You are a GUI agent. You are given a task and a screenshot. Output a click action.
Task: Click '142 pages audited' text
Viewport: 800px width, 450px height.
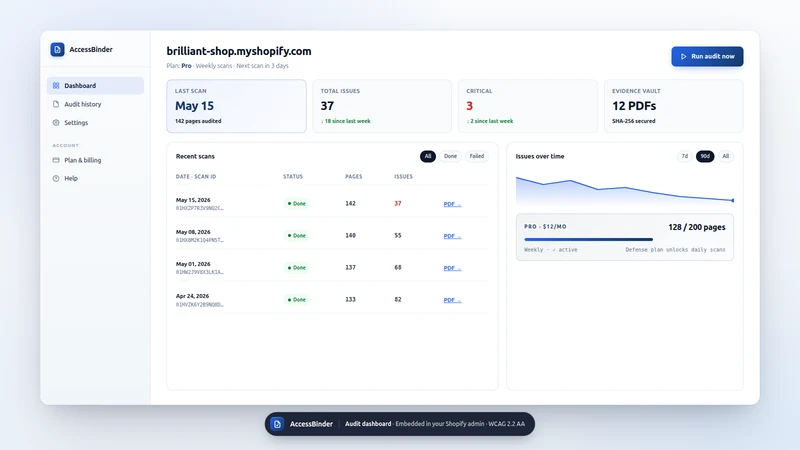point(198,121)
